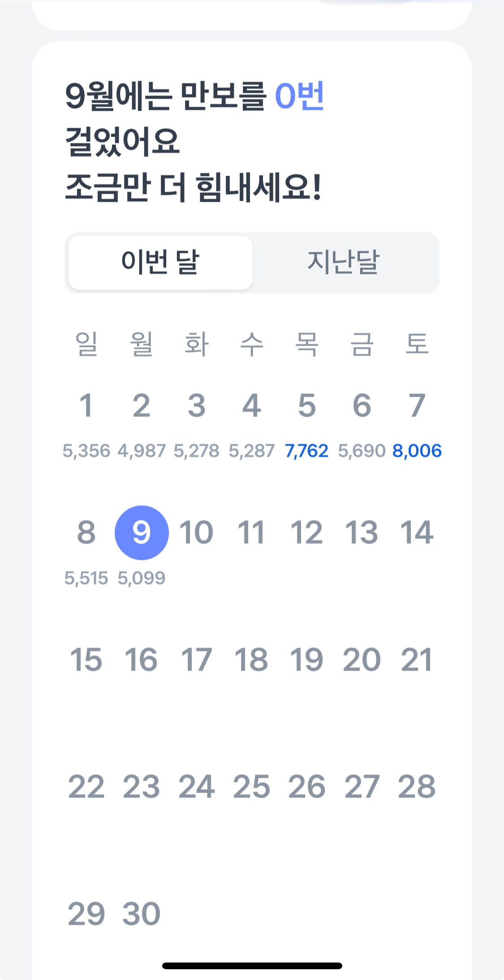
Task: Choose date 10 on the calendar
Action: click(x=196, y=533)
